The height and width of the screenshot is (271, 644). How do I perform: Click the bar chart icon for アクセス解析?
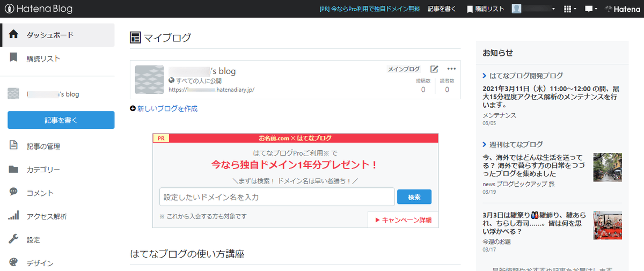14,216
